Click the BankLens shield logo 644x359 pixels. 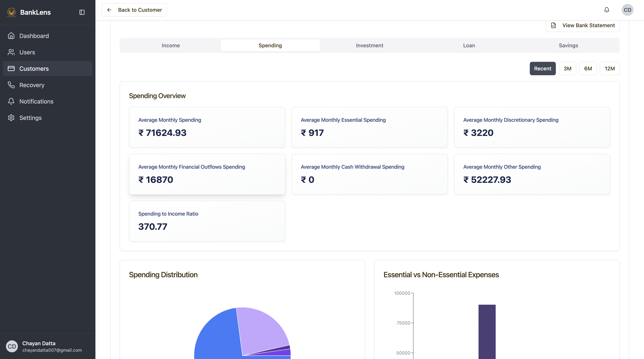click(x=12, y=12)
